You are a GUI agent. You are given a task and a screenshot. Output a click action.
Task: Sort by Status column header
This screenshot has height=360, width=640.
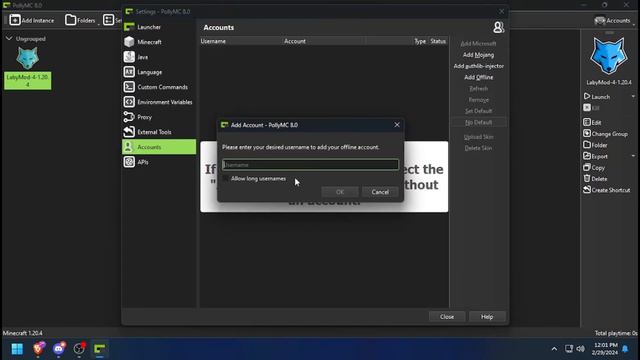[438, 41]
